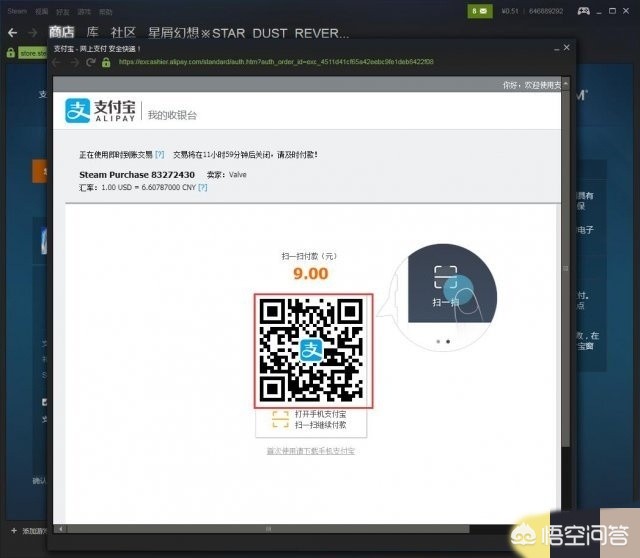
Task: Click the wallet balance ¥0.51
Action: (510, 11)
